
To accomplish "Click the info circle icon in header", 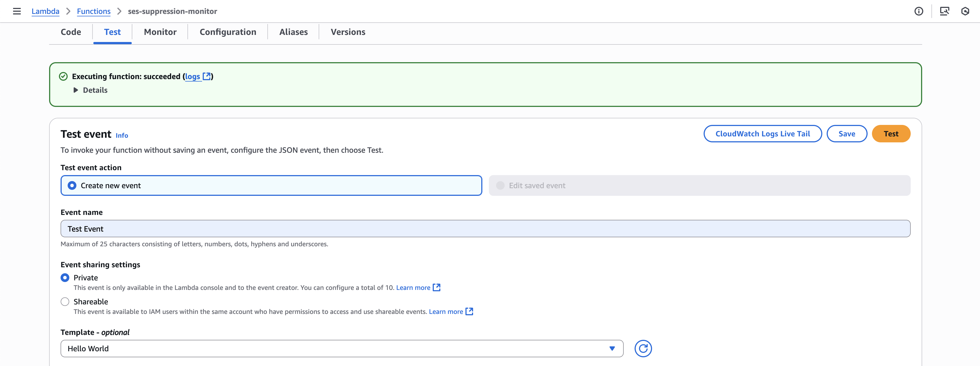I will [919, 11].
